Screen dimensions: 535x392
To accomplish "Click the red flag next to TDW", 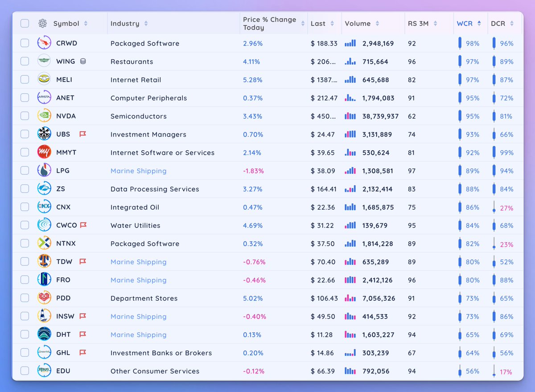I will pyautogui.click(x=82, y=262).
